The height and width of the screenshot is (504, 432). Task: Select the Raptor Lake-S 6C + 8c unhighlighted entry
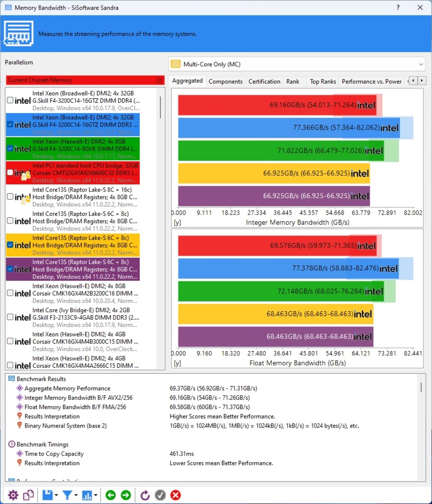(73, 221)
